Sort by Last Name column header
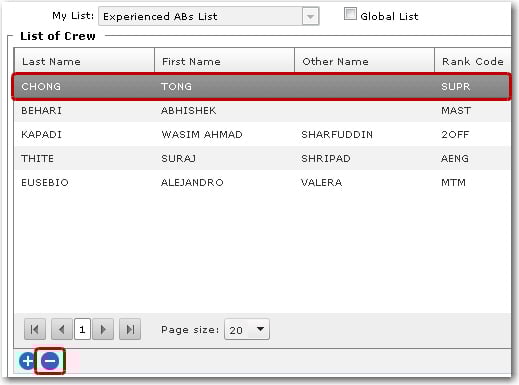The image size is (519, 385). tap(84, 61)
